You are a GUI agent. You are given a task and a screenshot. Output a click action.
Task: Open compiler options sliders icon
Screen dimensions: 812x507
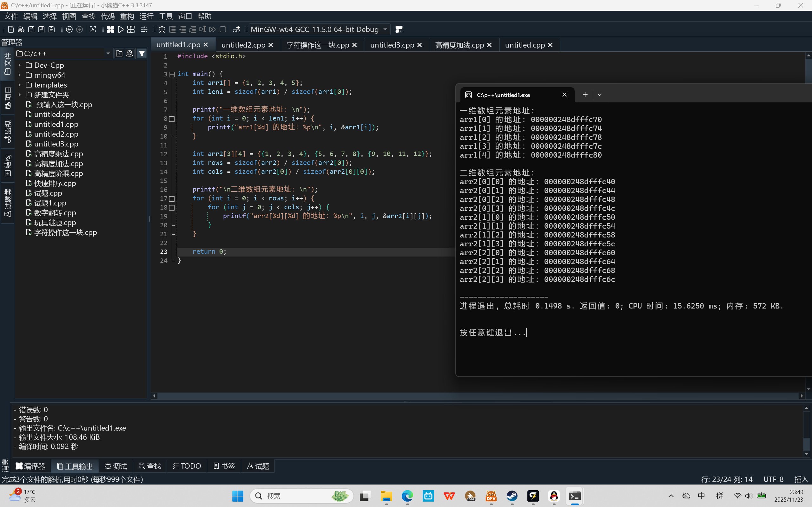144,29
